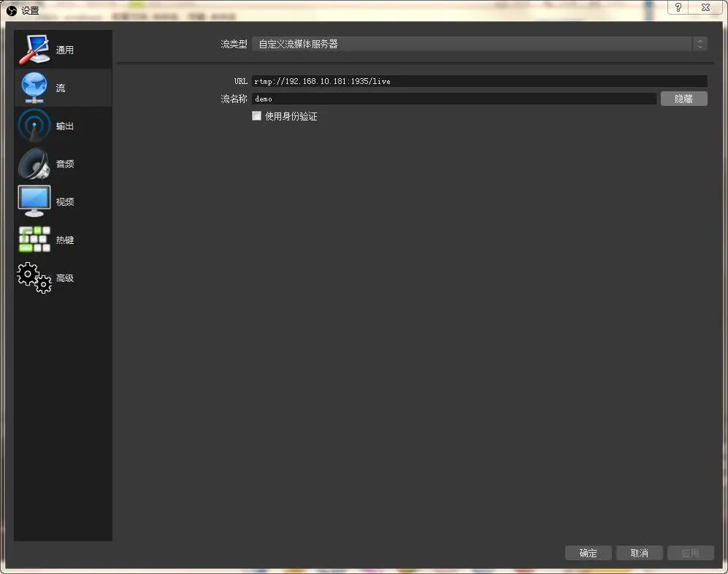This screenshot has width=728, height=574.
Task: Click the 流名称 stream name field
Action: pos(453,99)
